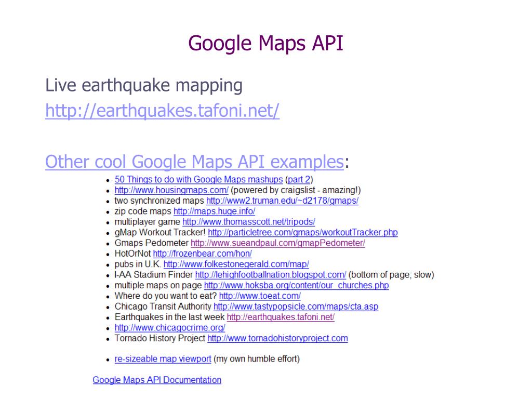Open the tastypopsicle.com cta.asp link

coord(296,307)
